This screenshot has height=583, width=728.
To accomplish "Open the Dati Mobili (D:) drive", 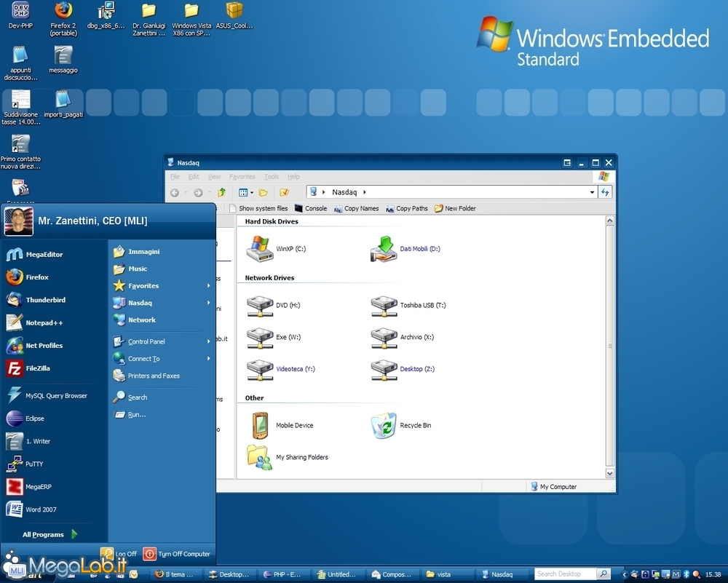I will point(405,249).
